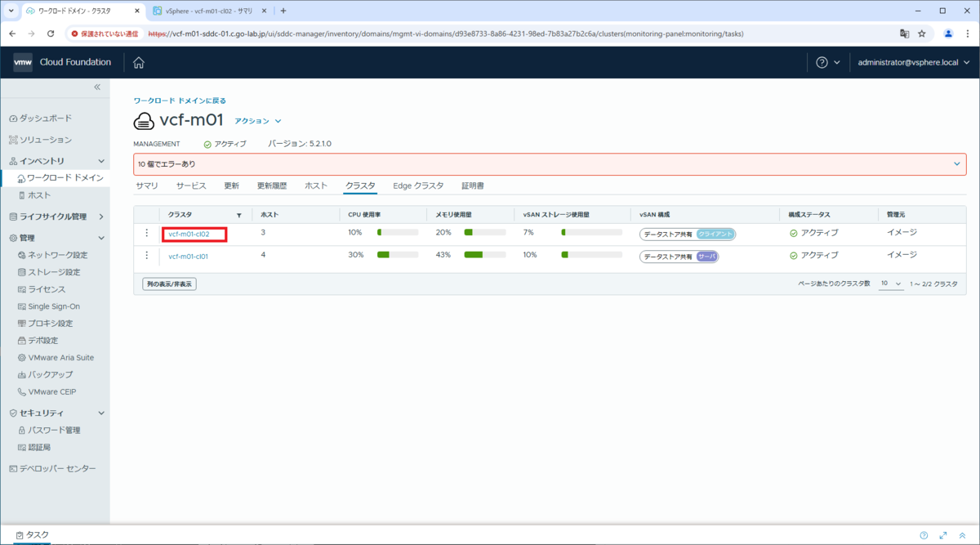Switch to the サマリ tab
The image size is (980, 545).
(147, 185)
